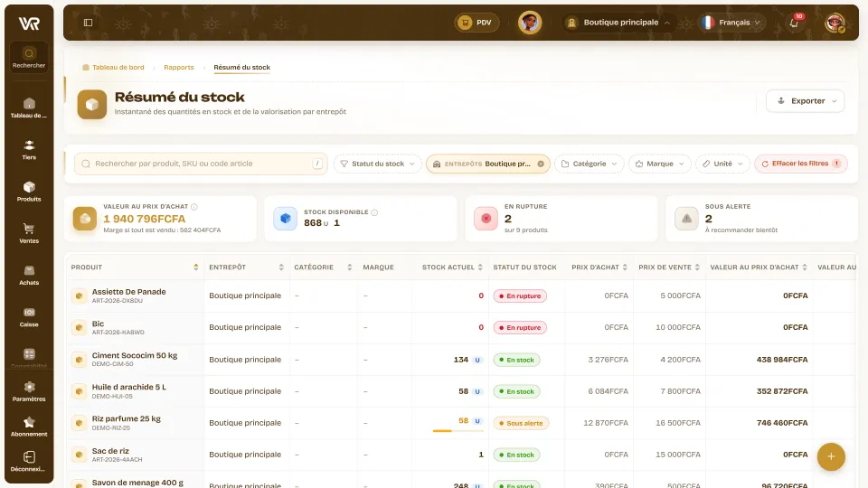Screen dimensions: 868x488
Task: Click the Huile d arachide product icon
Action: [80, 391]
